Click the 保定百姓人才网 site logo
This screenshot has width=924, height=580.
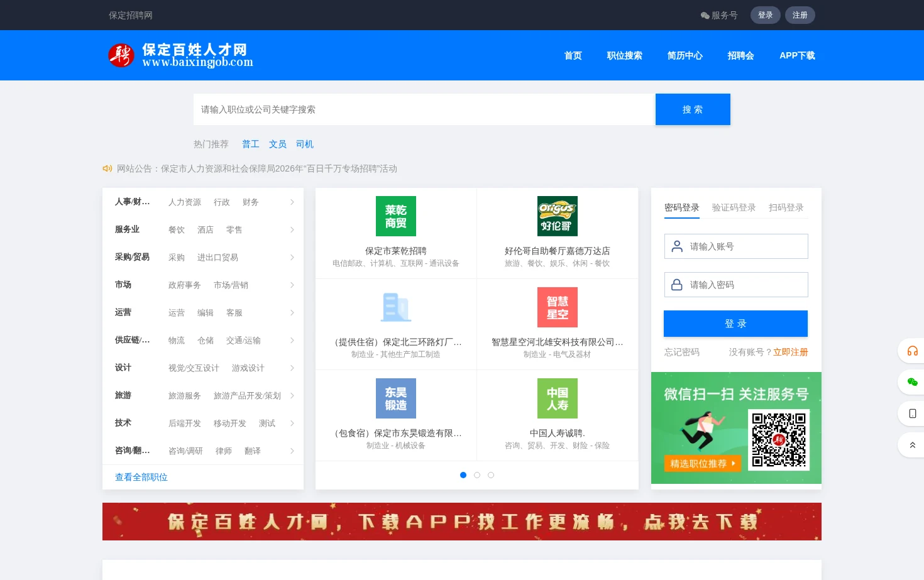pos(181,55)
